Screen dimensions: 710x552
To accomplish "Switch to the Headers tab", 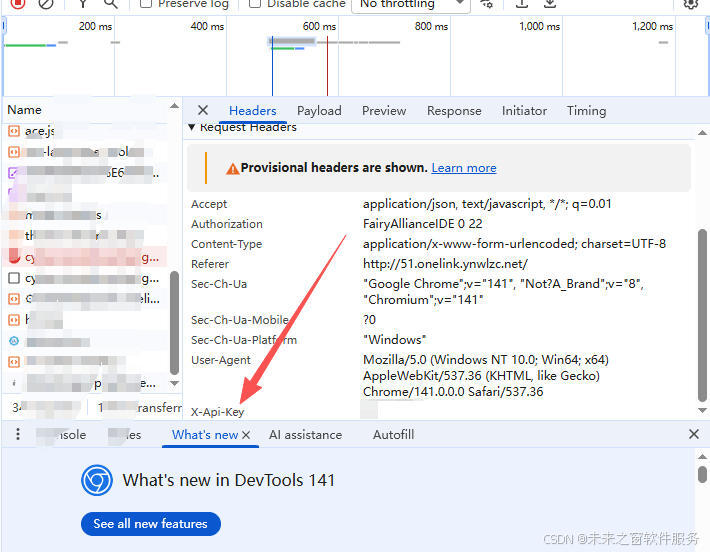I will 253,110.
